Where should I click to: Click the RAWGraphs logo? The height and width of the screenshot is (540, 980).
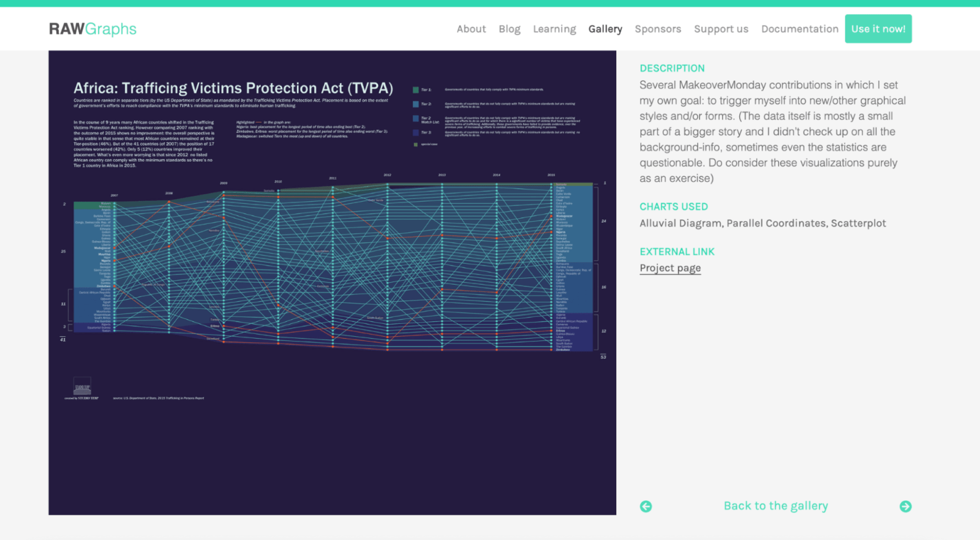(92, 29)
